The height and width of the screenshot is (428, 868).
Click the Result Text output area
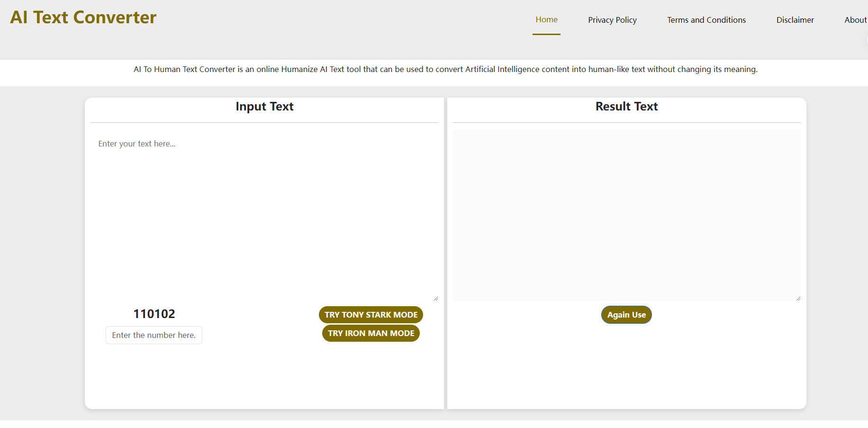click(x=626, y=213)
